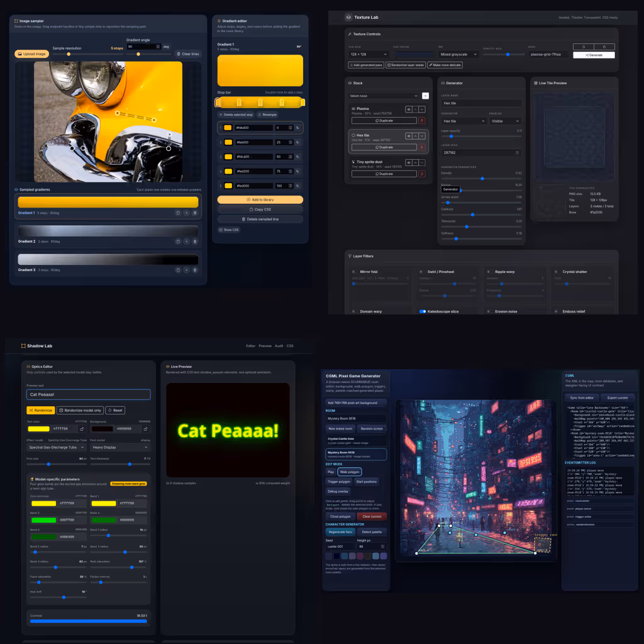Click color swatch of stop 1 #fdb400

[228, 128]
